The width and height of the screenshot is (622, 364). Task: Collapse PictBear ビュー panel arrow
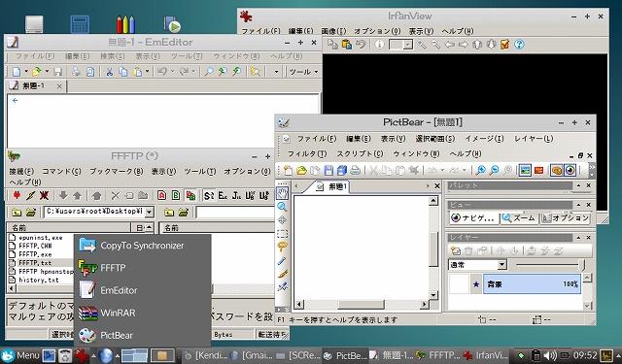pos(578,205)
